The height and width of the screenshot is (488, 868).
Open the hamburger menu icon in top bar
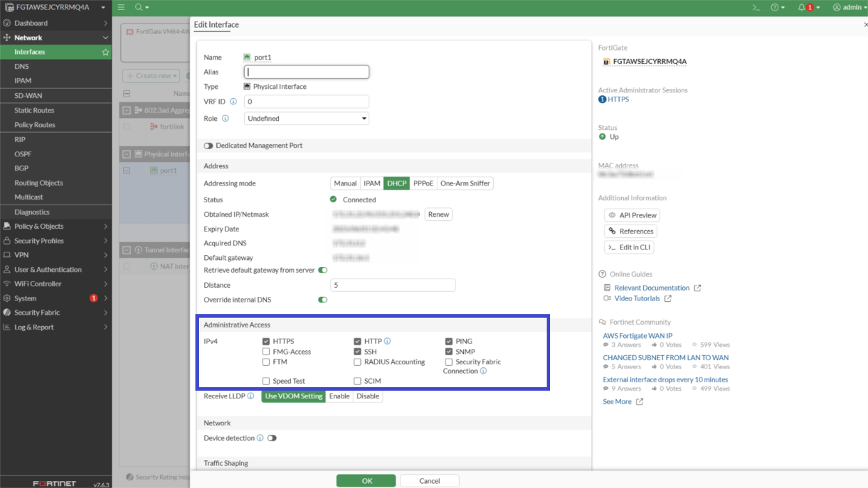(121, 7)
